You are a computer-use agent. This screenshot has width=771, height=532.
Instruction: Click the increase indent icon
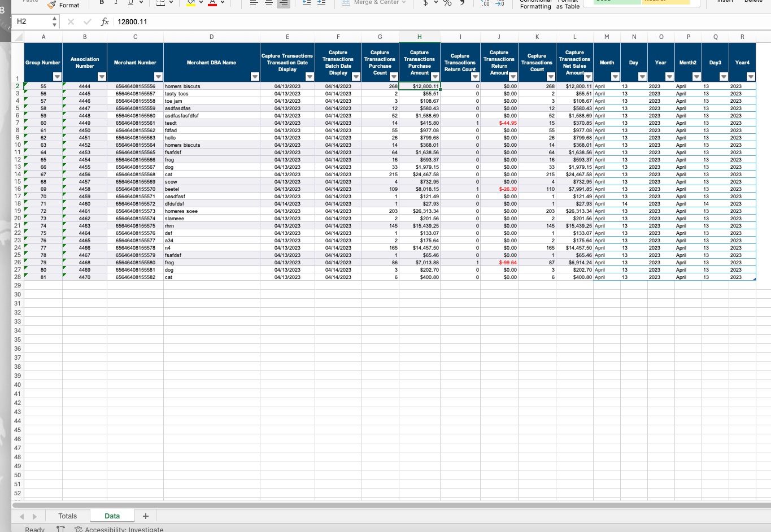(x=321, y=2)
